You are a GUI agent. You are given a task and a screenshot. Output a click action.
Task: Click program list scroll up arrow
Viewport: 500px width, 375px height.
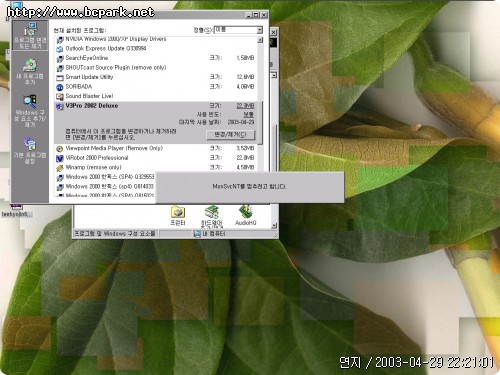click(260, 40)
